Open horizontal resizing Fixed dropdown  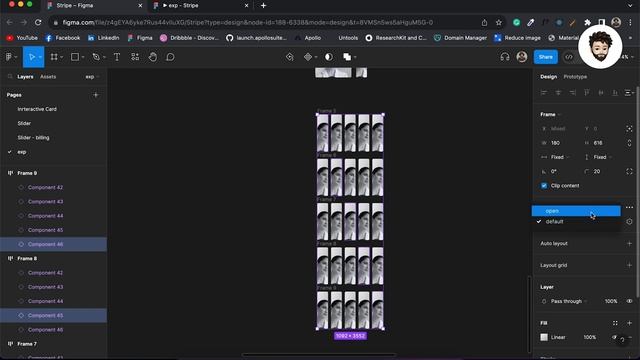(x=556, y=157)
